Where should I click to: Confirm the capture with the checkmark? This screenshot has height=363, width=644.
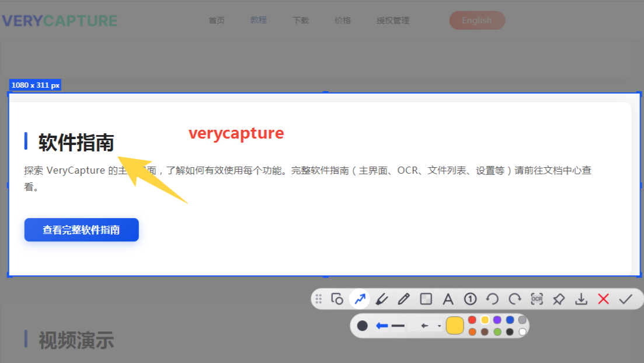click(625, 299)
